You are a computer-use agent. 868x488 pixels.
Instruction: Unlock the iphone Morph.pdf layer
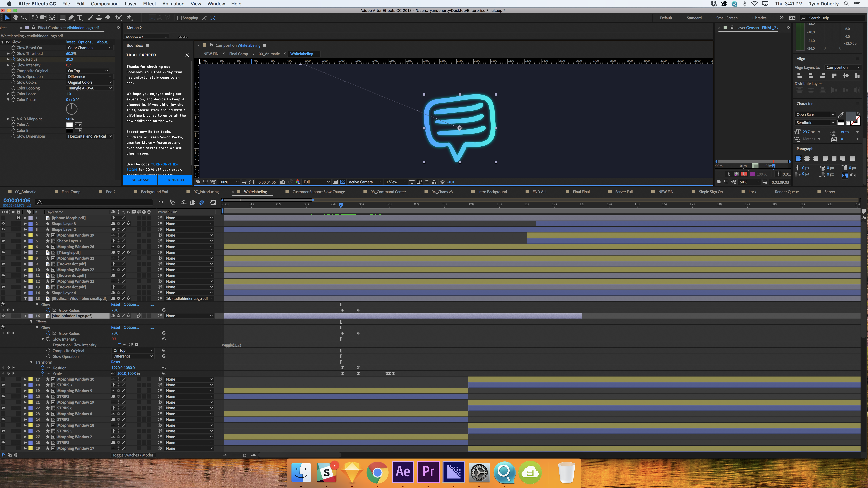[x=18, y=218]
